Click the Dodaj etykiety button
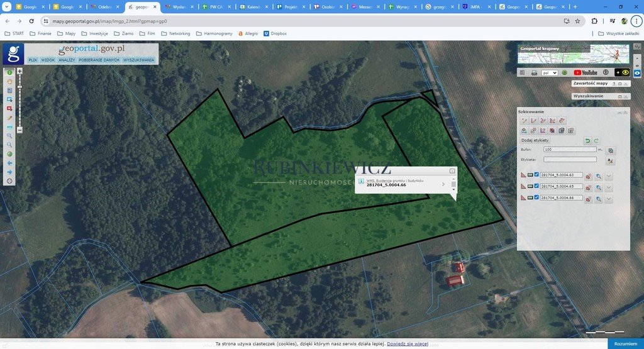Viewport: 644px width, 349px height. tap(536, 140)
